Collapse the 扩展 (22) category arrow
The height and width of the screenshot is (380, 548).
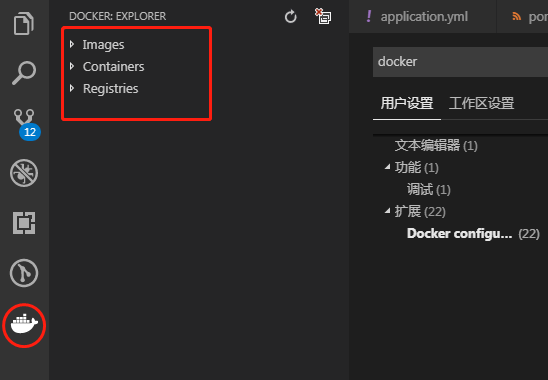coord(387,211)
